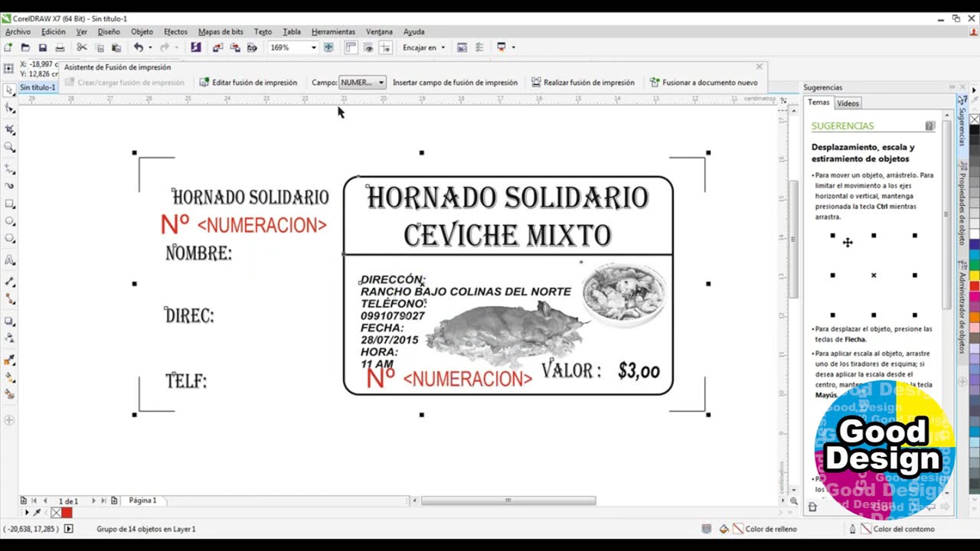Viewport: 980px width, 551px height.
Task: Select the Ellipse tool
Action: coord(10,221)
